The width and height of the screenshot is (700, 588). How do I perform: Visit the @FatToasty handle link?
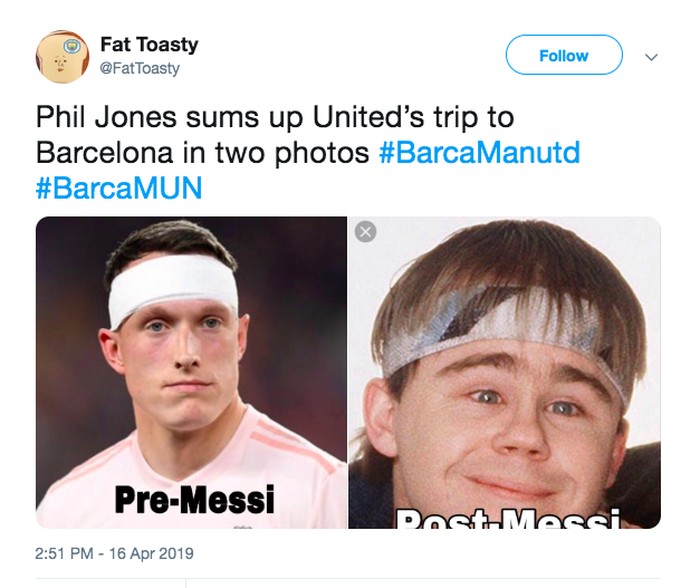[140, 68]
